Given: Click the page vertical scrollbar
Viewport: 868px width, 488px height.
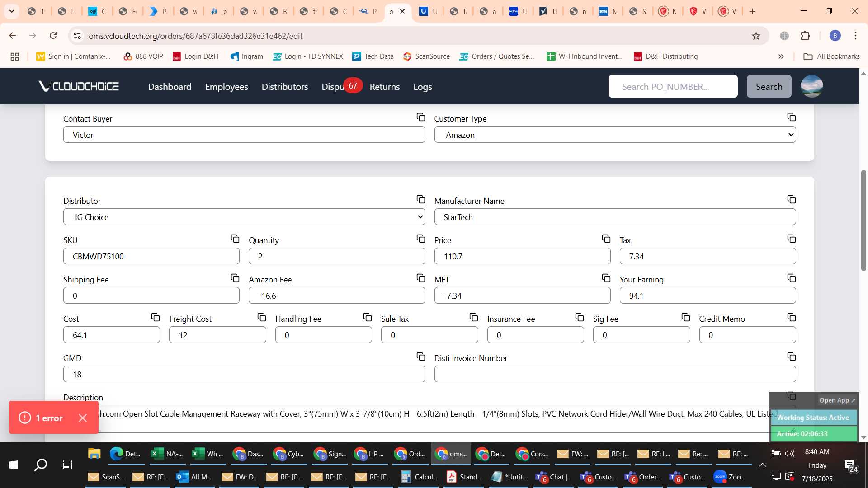Looking at the screenshot, I should pyautogui.click(x=863, y=220).
